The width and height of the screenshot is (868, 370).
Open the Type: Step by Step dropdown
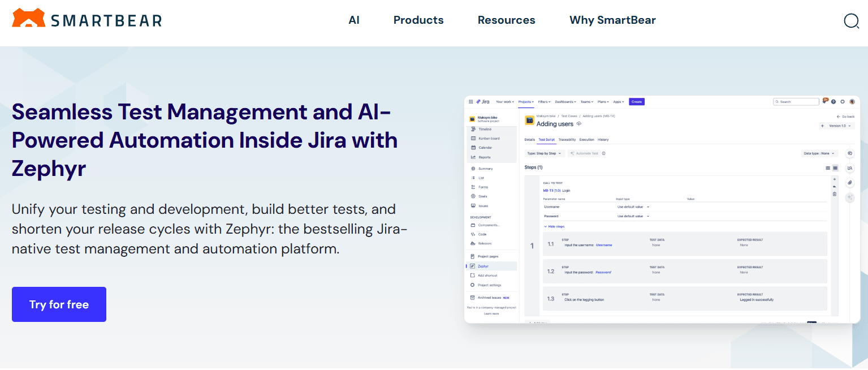point(545,153)
